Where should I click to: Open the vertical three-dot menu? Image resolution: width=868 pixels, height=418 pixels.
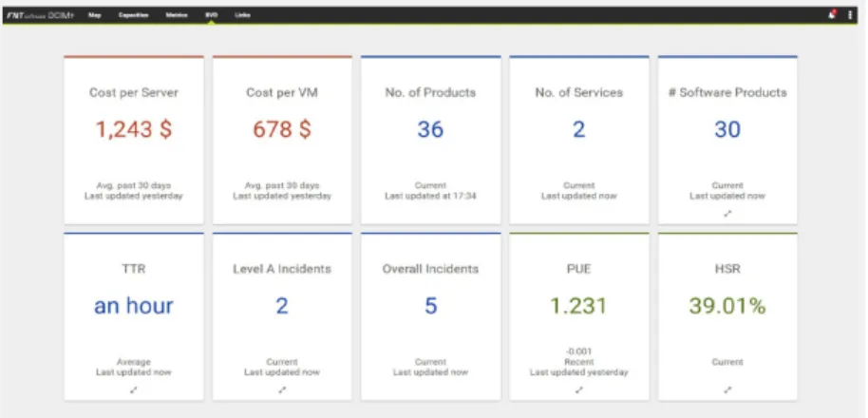(850, 15)
